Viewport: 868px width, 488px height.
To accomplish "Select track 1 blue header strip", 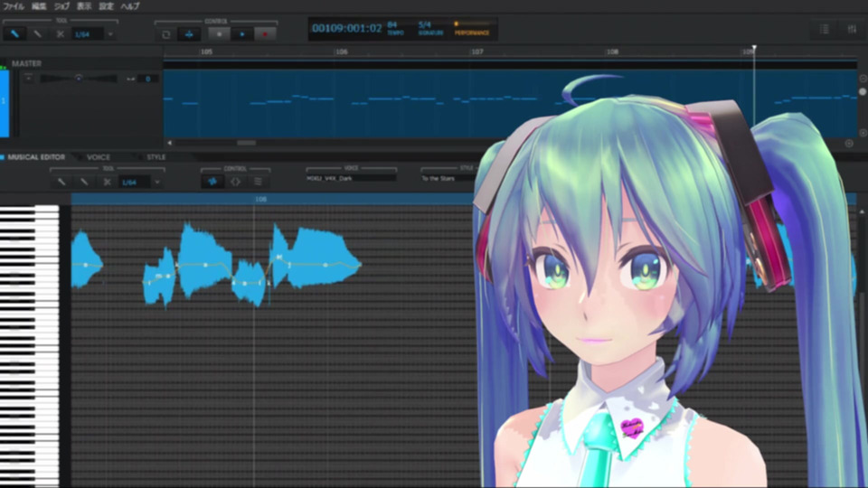I will [5, 103].
